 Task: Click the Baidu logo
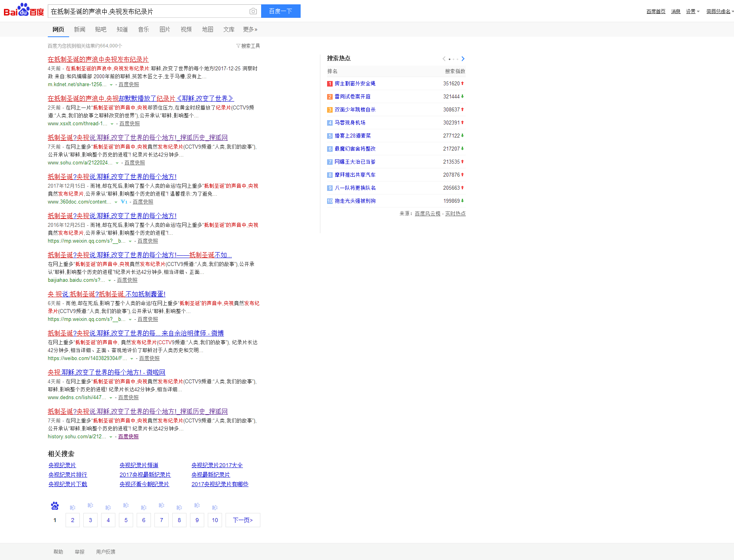[24, 11]
